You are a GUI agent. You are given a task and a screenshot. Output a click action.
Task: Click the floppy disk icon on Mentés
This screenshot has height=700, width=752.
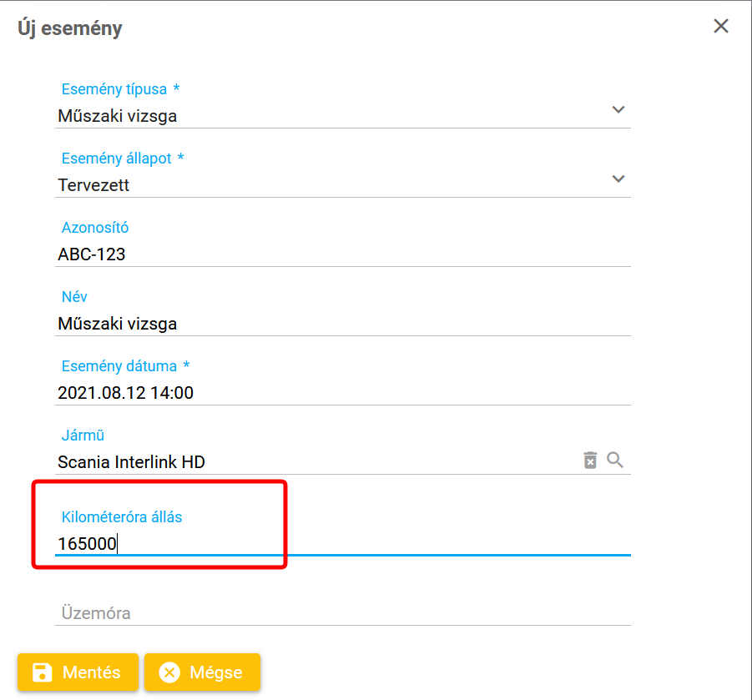point(40,672)
